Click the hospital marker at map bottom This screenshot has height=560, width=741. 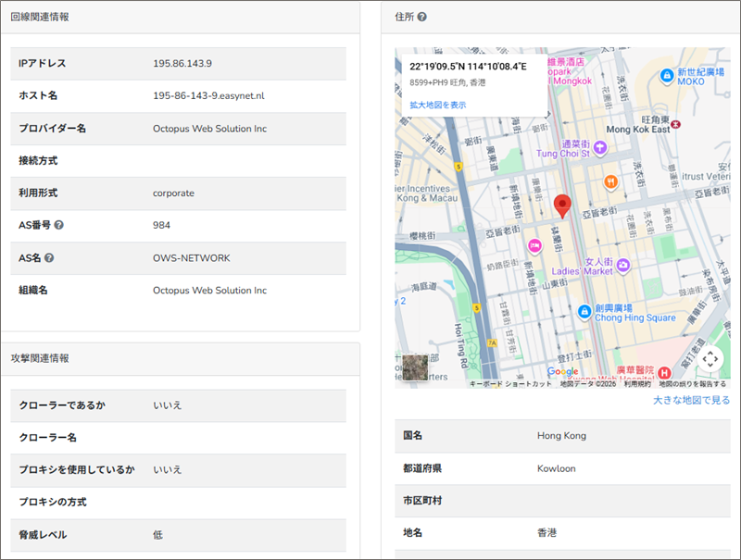(x=664, y=372)
